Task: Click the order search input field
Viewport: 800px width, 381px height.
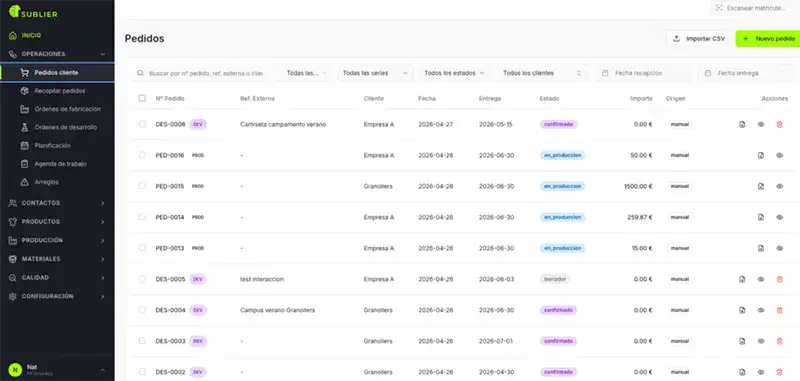Action: click(201, 73)
